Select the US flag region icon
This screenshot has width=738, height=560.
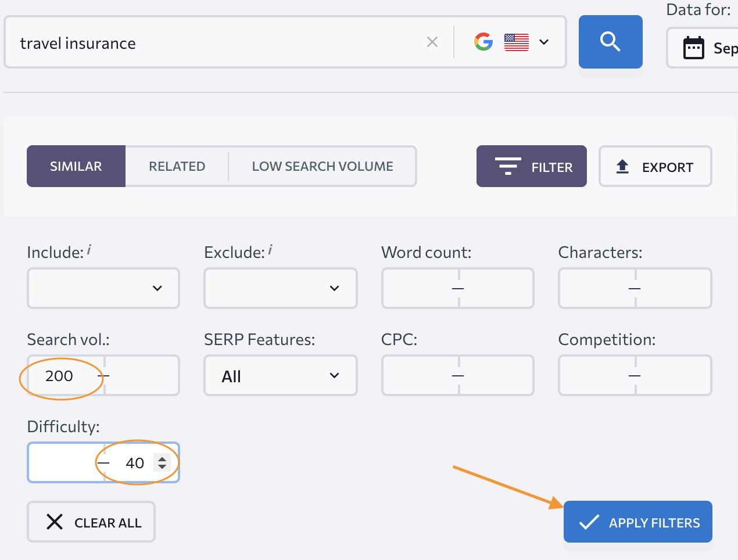[x=516, y=41]
